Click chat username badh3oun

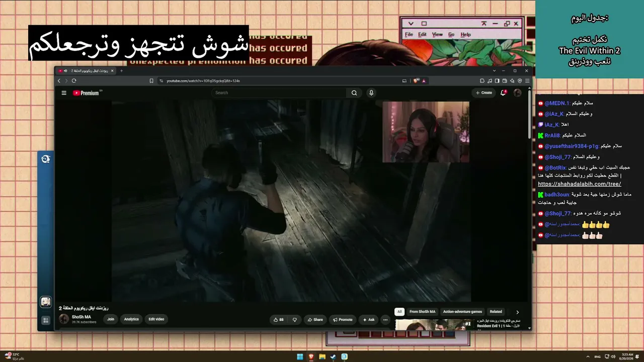tap(557, 195)
